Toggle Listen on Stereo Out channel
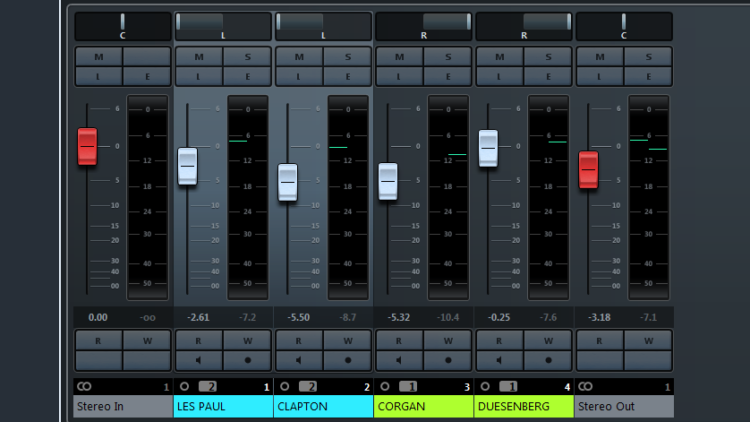Screen dimensions: 750x422 pyautogui.click(x=600, y=76)
